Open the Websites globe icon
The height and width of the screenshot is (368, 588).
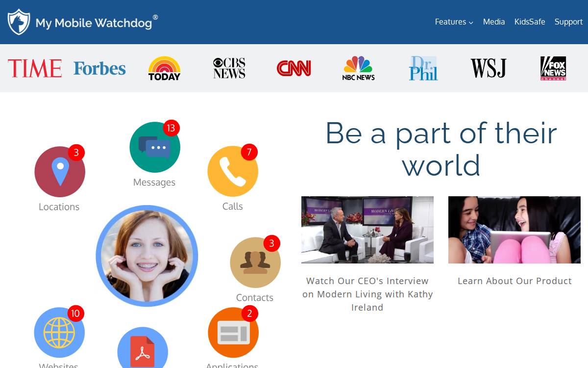click(59, 333)
